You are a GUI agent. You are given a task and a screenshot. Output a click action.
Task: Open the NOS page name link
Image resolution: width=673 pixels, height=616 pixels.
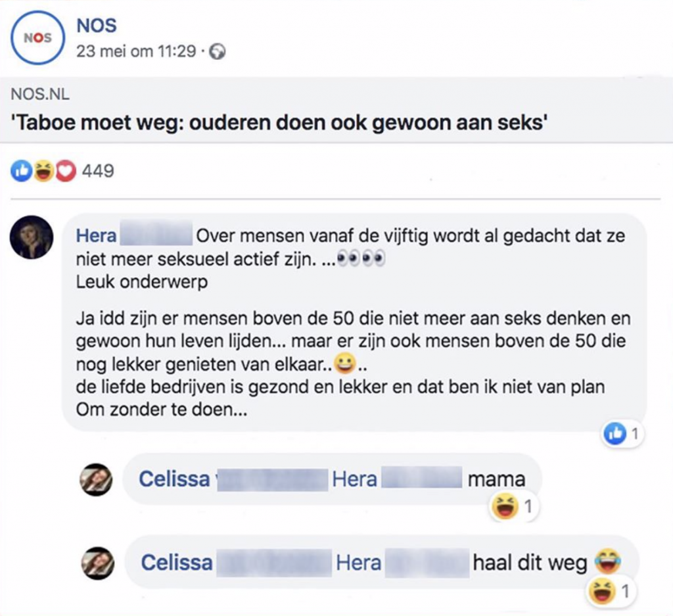point(97,25)
